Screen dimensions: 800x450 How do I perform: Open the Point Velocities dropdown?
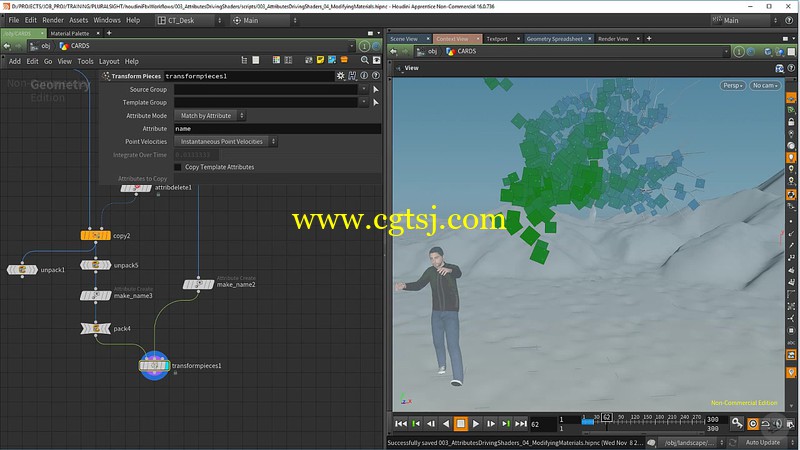click(226, 142)
